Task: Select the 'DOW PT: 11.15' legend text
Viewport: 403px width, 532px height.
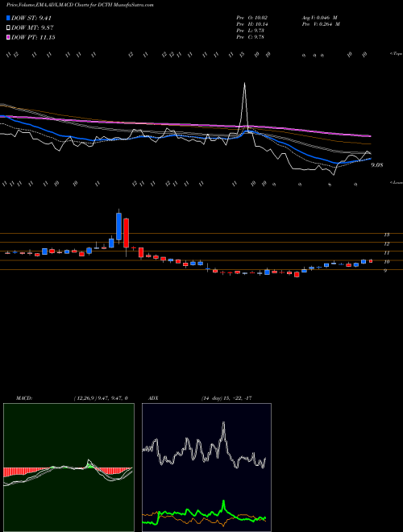Action: 33,37
